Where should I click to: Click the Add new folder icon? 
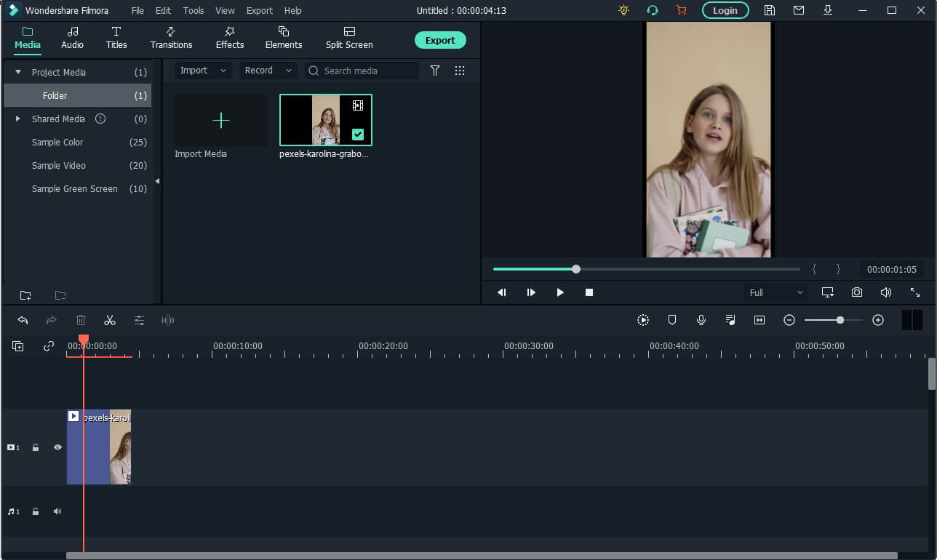click(25, 295)
